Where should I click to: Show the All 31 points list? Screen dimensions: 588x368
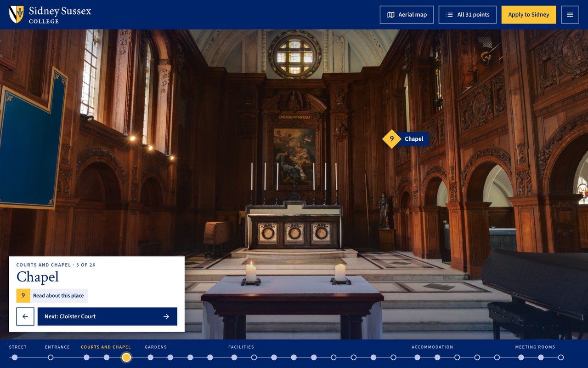pyautogui.click(x=467, y=15)
